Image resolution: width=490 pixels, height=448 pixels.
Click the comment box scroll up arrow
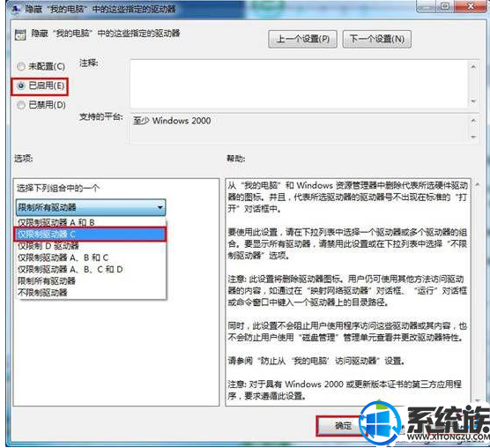click(473, 67)
